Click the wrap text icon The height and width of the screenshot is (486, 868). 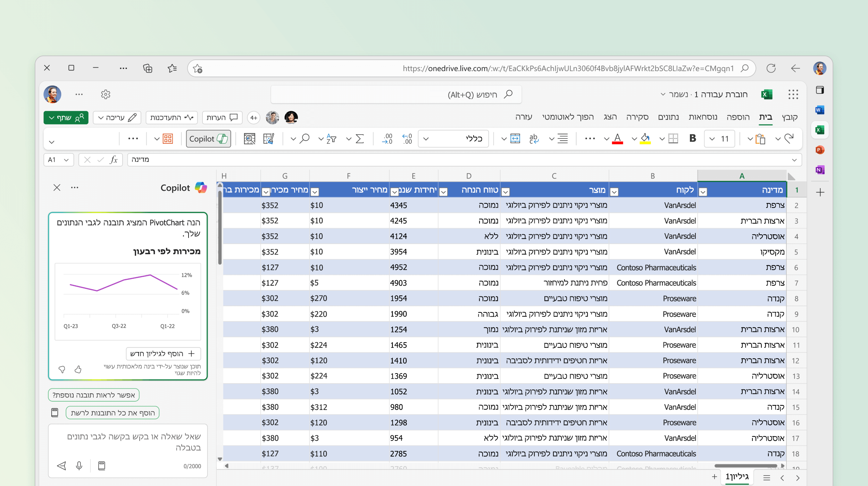pos(534,139)
